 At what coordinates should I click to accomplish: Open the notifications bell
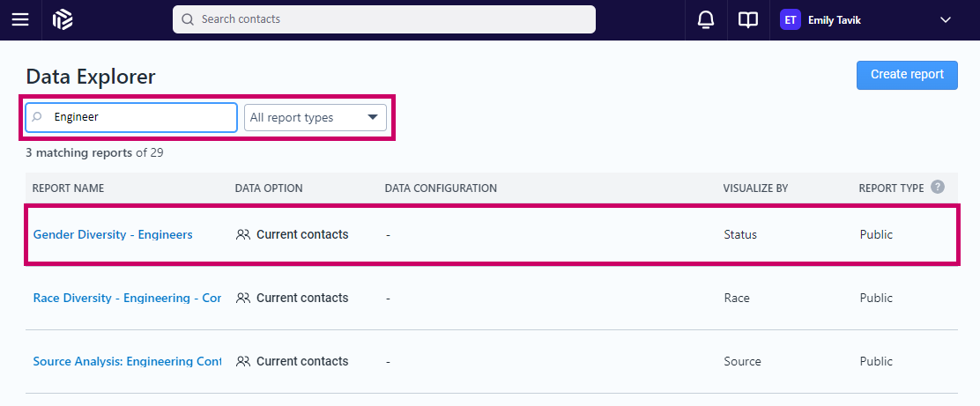pos(706,20)
